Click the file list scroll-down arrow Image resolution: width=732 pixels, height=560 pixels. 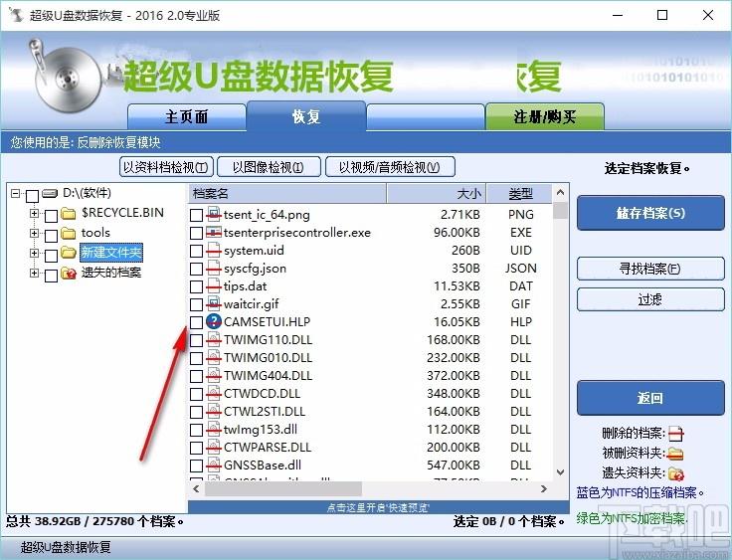(x=561, y=472)
